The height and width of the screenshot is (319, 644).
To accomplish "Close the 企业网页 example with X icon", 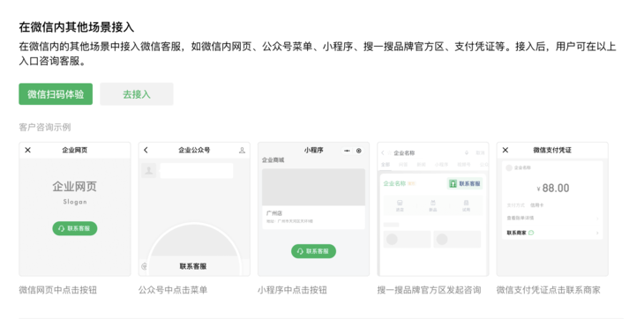I will (27, 150).
